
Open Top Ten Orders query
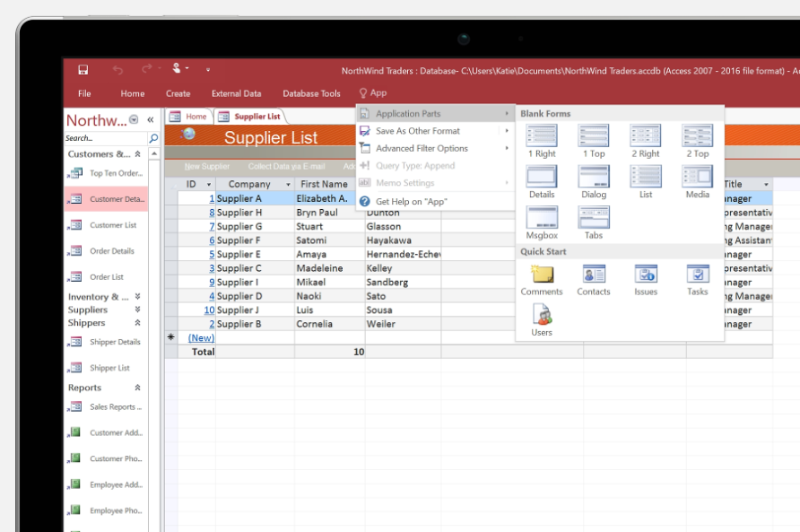(x=106, y=173)
